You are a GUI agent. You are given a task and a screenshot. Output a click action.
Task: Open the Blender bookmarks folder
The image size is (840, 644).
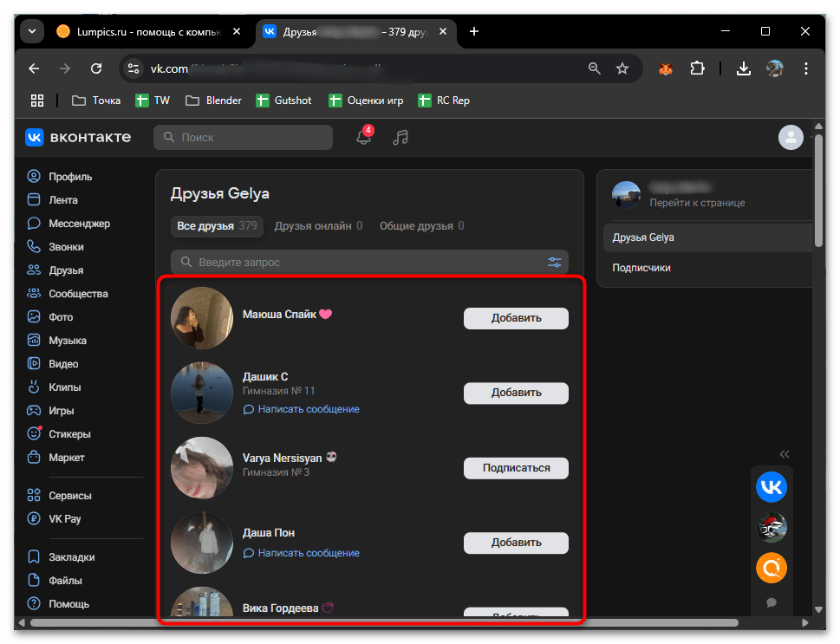point(213,101)
